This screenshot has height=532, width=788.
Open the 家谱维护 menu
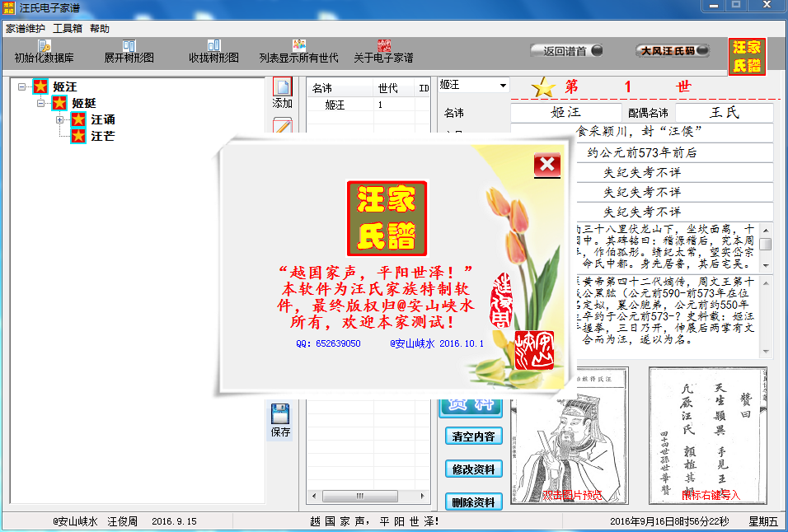pyautogui.click(x=26, y=28)
